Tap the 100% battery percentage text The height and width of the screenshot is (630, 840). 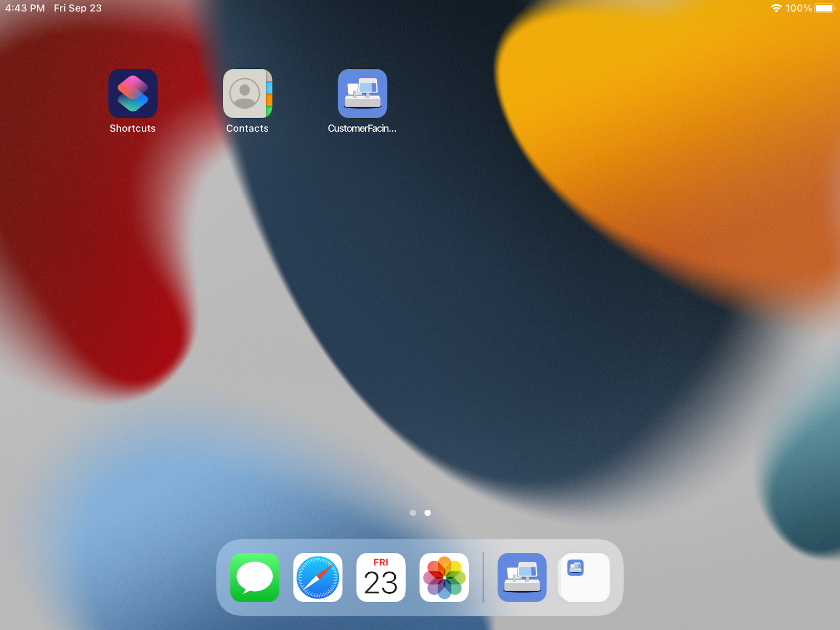(799, 8)
